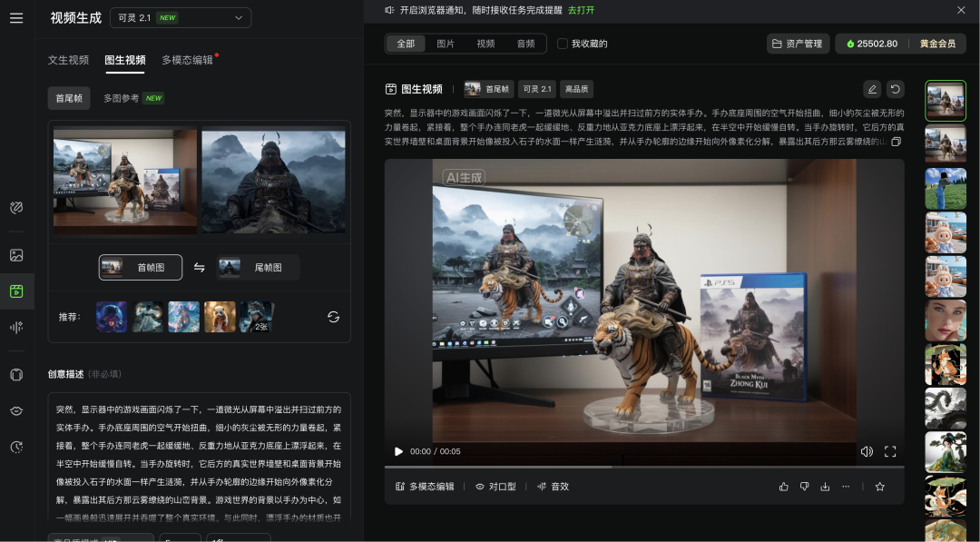Play the generated video
Screen dimensions: 980x542
point(398,451)
